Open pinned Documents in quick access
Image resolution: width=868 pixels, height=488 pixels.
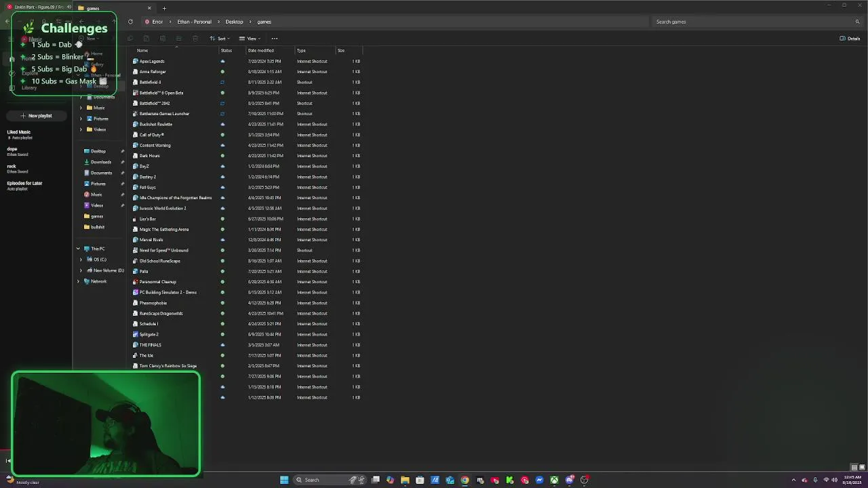coord(101,173)
